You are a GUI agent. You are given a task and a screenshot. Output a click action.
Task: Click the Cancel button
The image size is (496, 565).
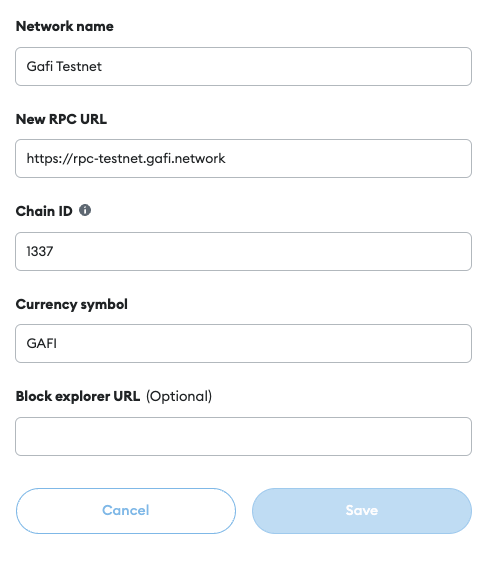pos(126,511)
